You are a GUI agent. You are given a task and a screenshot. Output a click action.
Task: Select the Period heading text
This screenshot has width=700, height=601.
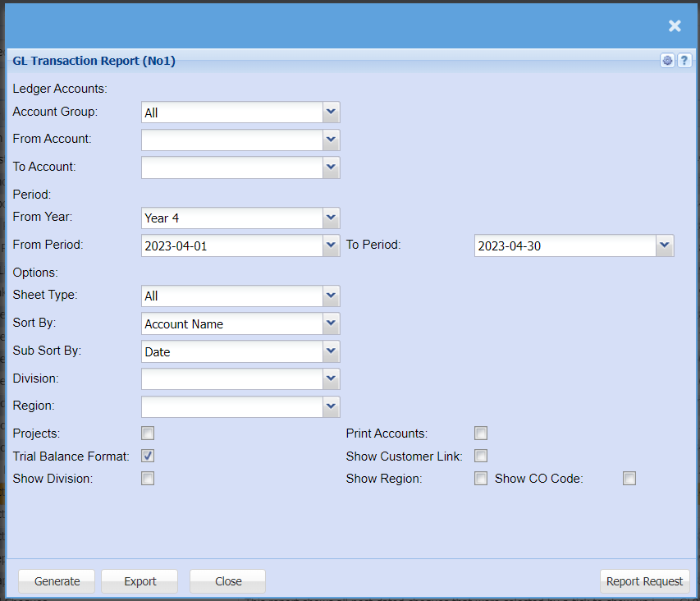(x=32, y=195)
